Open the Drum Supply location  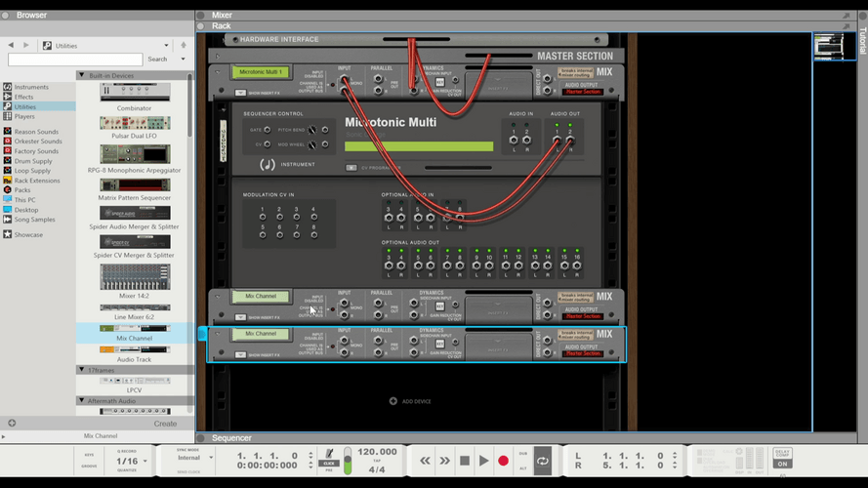[33, 161]
